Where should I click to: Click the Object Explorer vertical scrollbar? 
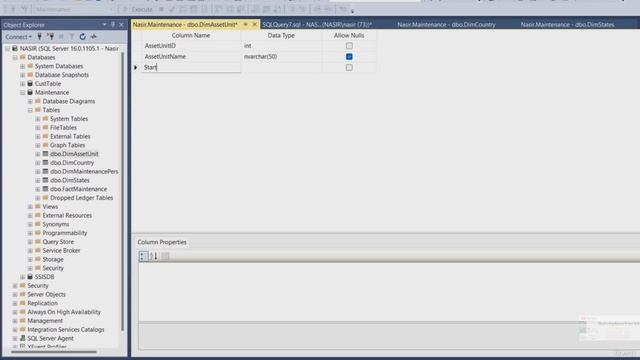tap(122, 192)
